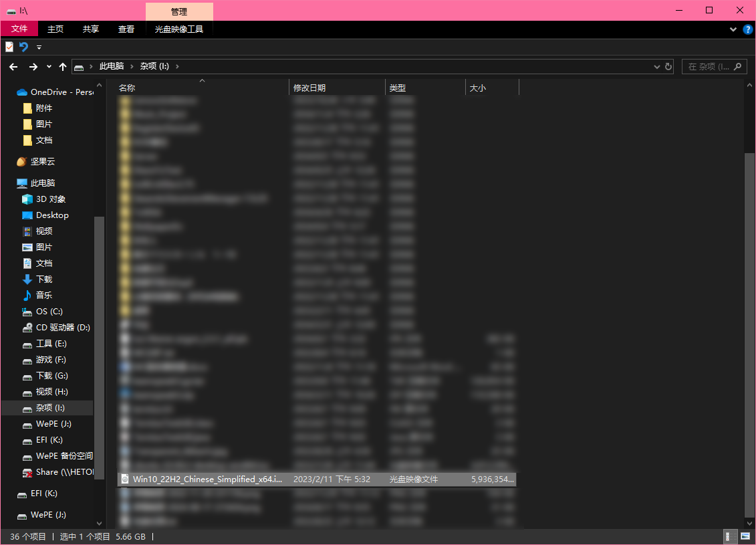Click 此电脑 in the address breadcrumb
Image resolution: width=756 pixels, height=545 pixels.
pyautogui.click(x=112, y=67)
